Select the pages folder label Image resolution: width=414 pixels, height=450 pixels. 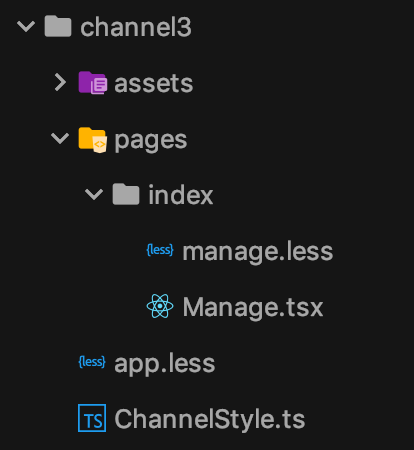click(151, 141)
